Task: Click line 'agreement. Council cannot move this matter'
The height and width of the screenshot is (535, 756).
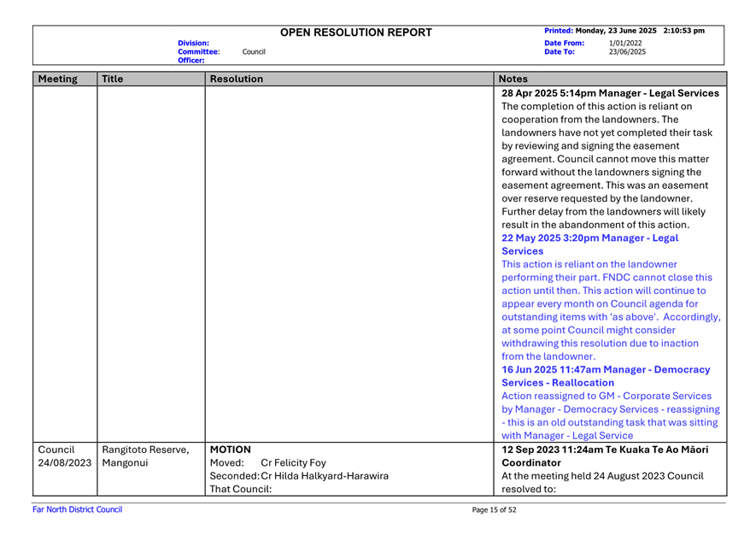Action: point(605,159)
